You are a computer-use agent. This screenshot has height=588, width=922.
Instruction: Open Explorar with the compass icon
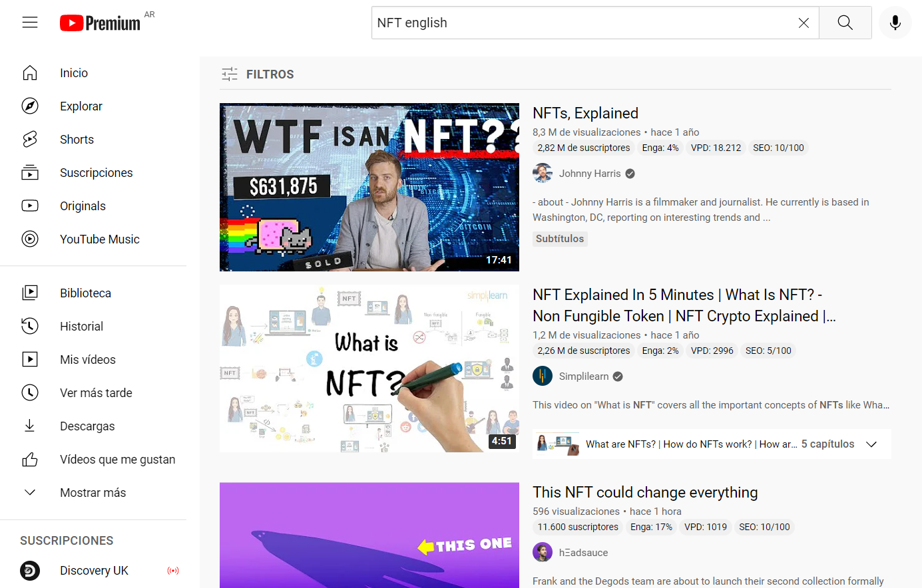coord(81,106)
